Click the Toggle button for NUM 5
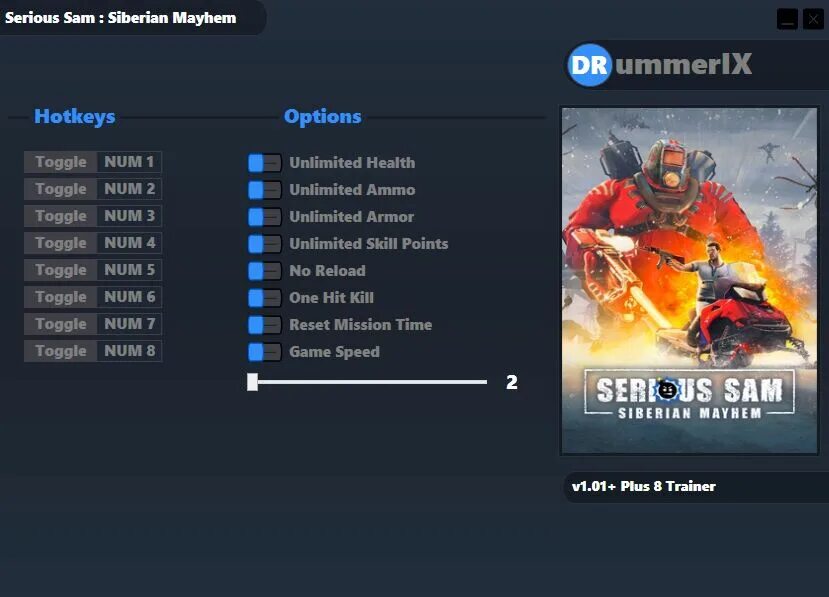 [x=60, y=270]
